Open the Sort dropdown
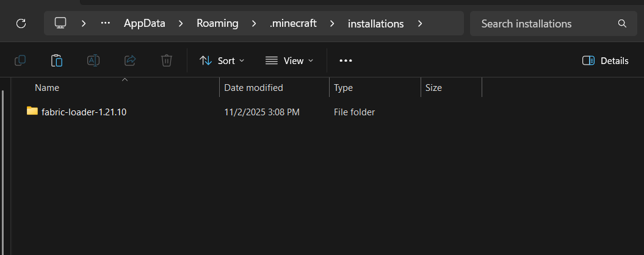Viewport: 644px width, 255px height. point(222,60)
